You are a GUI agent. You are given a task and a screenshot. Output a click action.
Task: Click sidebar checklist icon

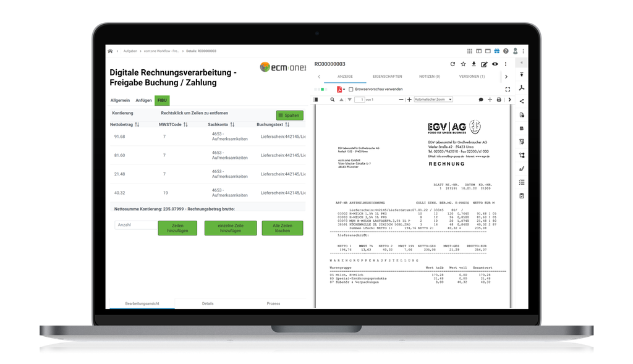[522, 182]
